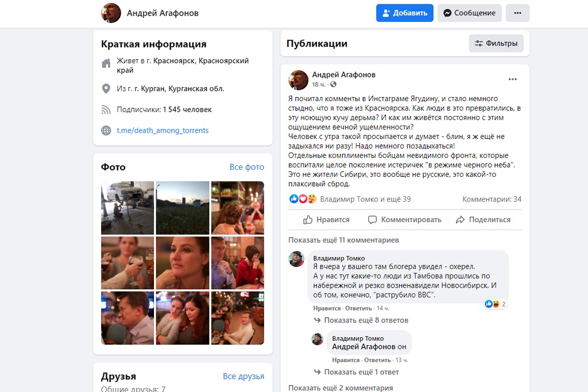Click Комментарии: 34 counter

coord(492,199)
